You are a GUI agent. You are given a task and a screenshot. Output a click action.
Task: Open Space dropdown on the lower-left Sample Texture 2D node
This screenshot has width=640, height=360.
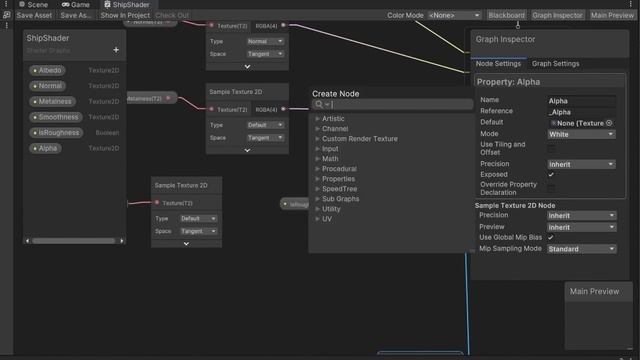pos(198,231)
